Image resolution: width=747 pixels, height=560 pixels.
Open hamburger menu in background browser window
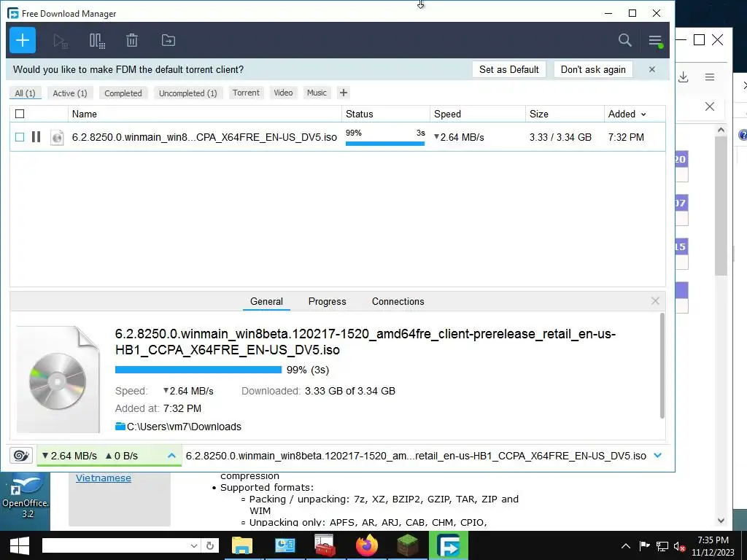(x=710, y=77)
